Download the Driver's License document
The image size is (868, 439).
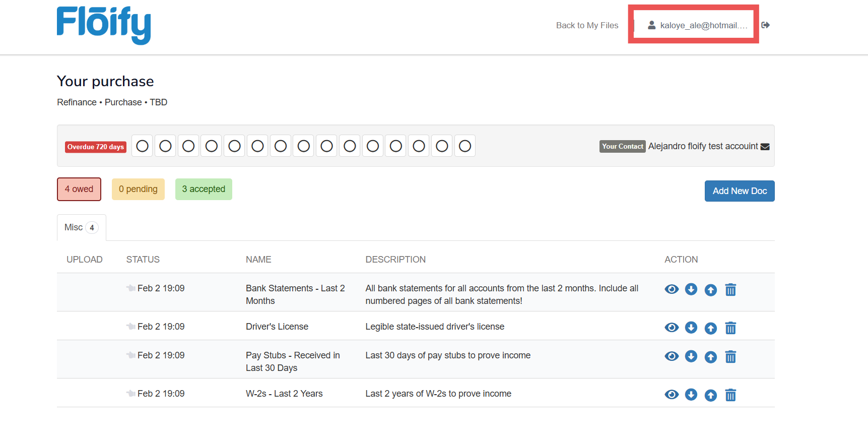(x=691, y=328)
